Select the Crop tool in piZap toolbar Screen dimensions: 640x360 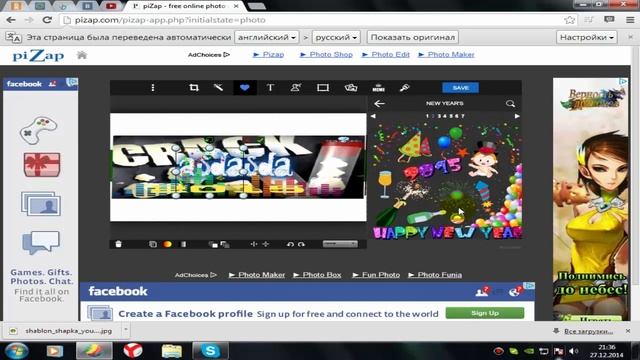coord(194,88)
